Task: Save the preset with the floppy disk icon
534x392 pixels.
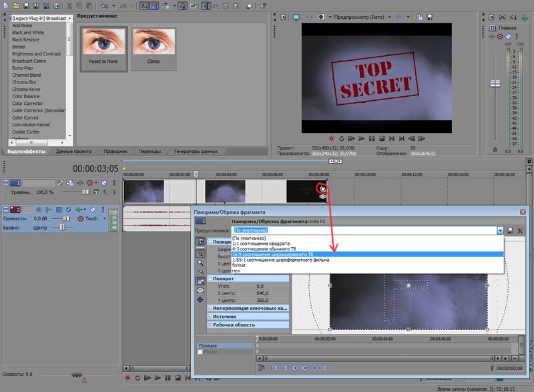Action: (510, 230)
